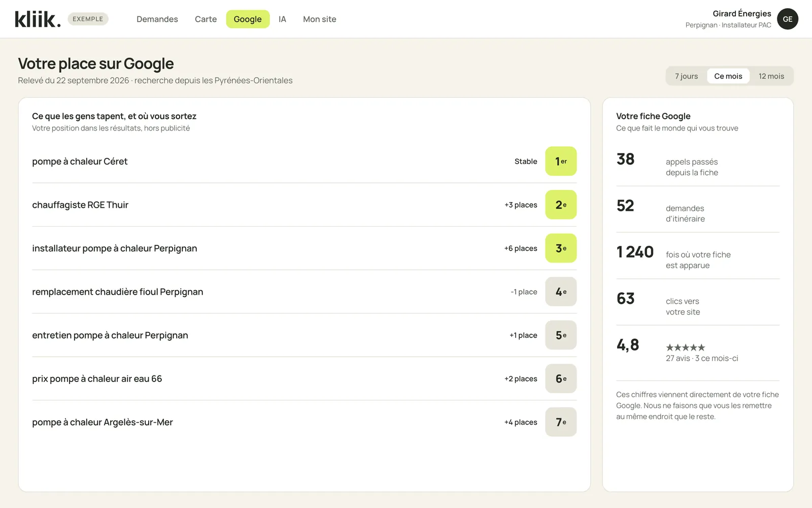The height and width of the screenshot is (508, 812).
Task: Click the "+4 places" trend label
Action: (521, 422)
